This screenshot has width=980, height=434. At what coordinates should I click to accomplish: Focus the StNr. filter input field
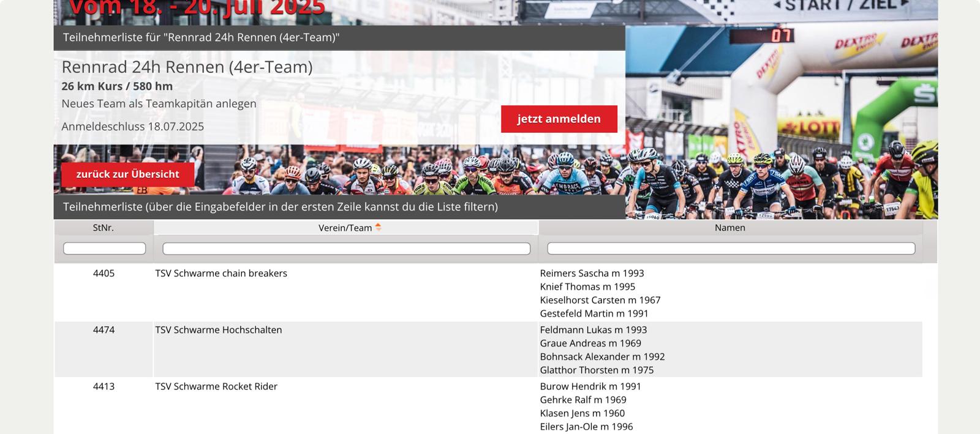[x=104, y=249]
